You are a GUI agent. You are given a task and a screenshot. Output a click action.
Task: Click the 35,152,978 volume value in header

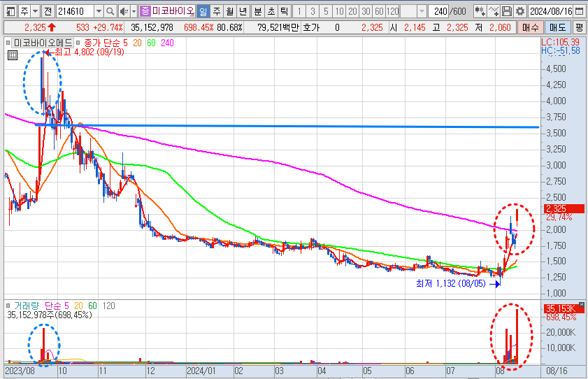pyautogui.click(x=152, y=27)
